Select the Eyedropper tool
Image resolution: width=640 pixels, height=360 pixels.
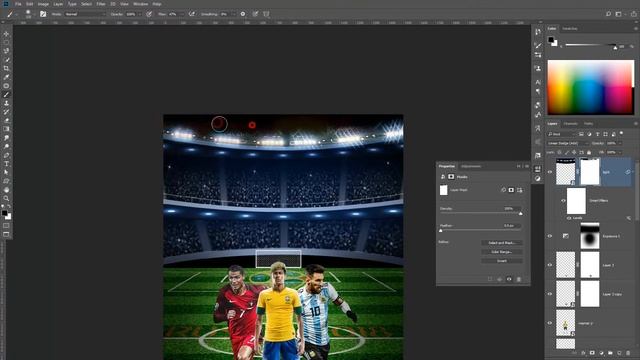tap(6, 77)
